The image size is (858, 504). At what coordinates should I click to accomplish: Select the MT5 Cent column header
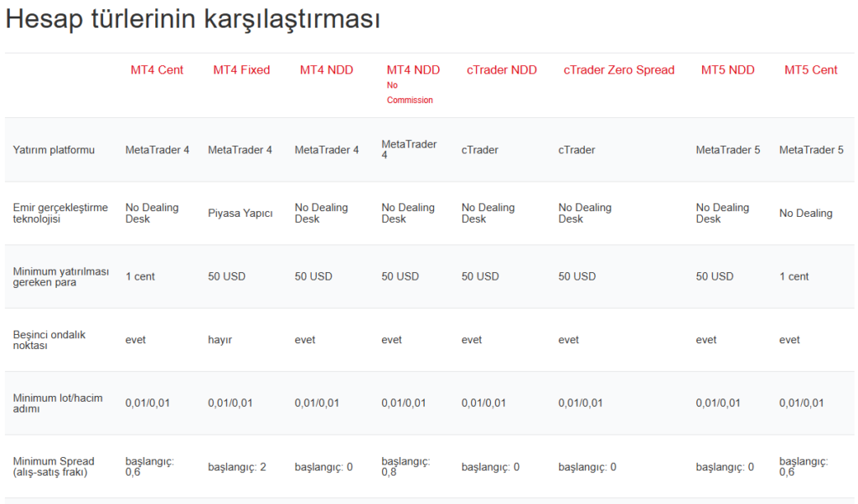coord(809,69)
